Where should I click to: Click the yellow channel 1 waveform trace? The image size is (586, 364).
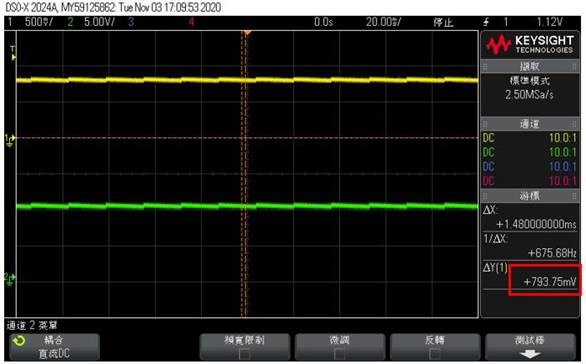[247, 80]
